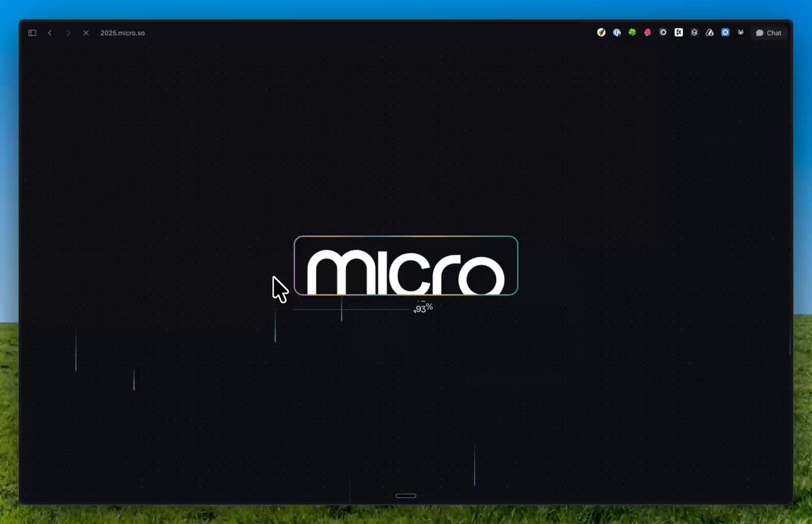The height and width of the screenshot is (524, 812).
Task: Click the pill handle at page bottom
Action: click(406, 496)
